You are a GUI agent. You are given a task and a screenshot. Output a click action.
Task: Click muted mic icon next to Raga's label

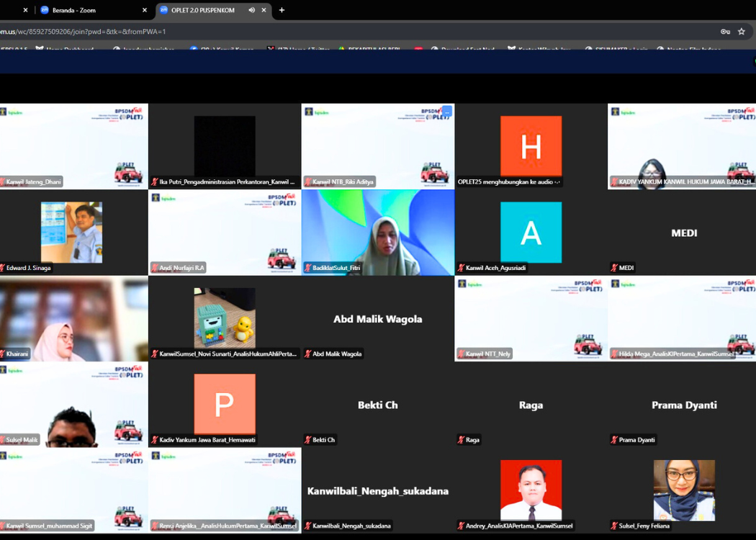pos(461,440)
